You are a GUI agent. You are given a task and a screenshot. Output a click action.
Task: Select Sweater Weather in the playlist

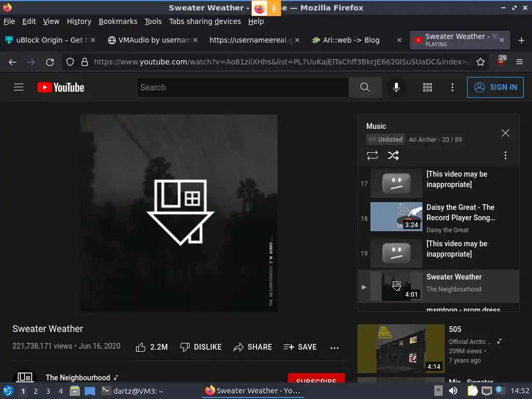(438, 287)
